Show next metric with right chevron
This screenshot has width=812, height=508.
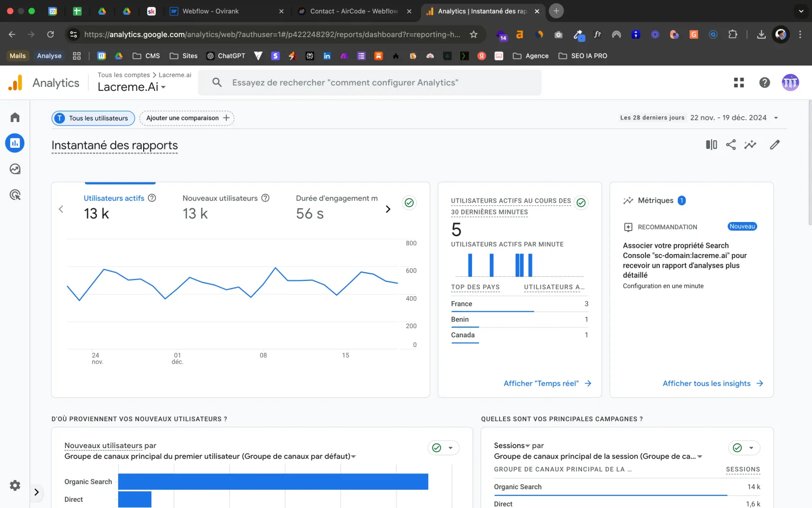click(388, 209)
